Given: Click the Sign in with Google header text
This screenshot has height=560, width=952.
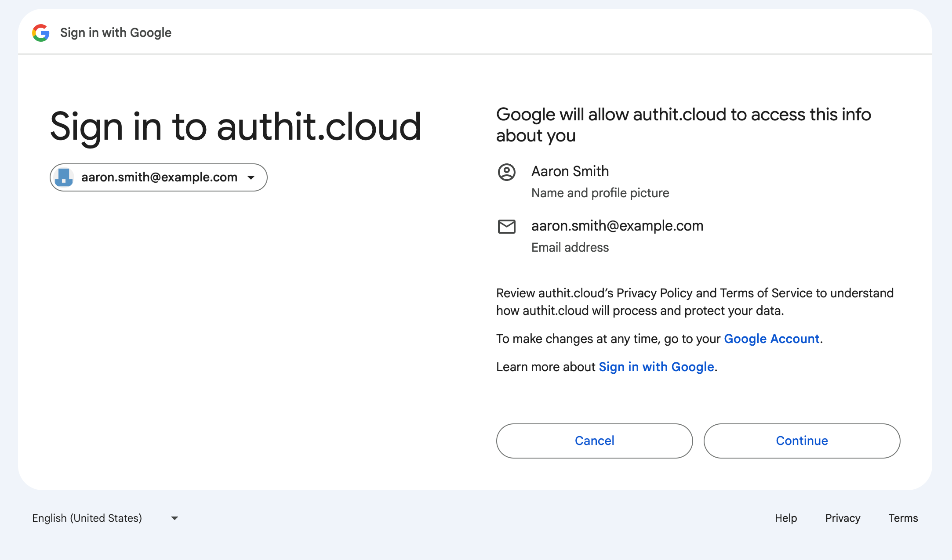Looking at the screenshot, I should 115,33.
